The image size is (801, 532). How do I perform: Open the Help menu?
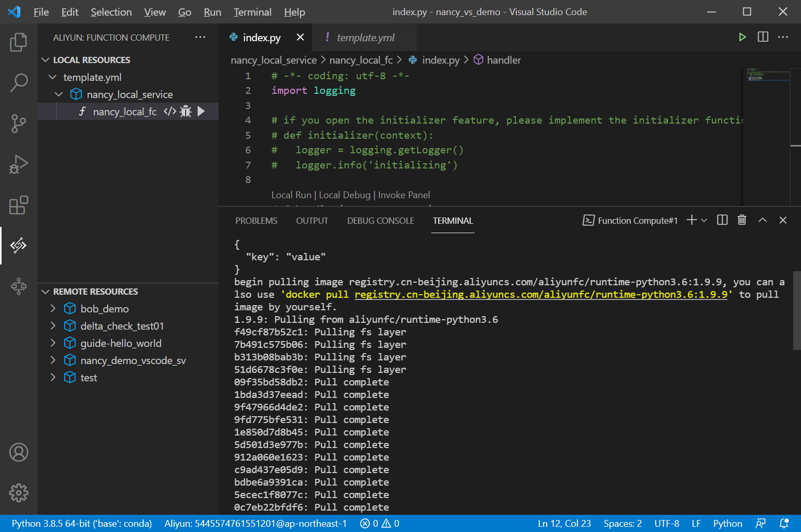295,12
